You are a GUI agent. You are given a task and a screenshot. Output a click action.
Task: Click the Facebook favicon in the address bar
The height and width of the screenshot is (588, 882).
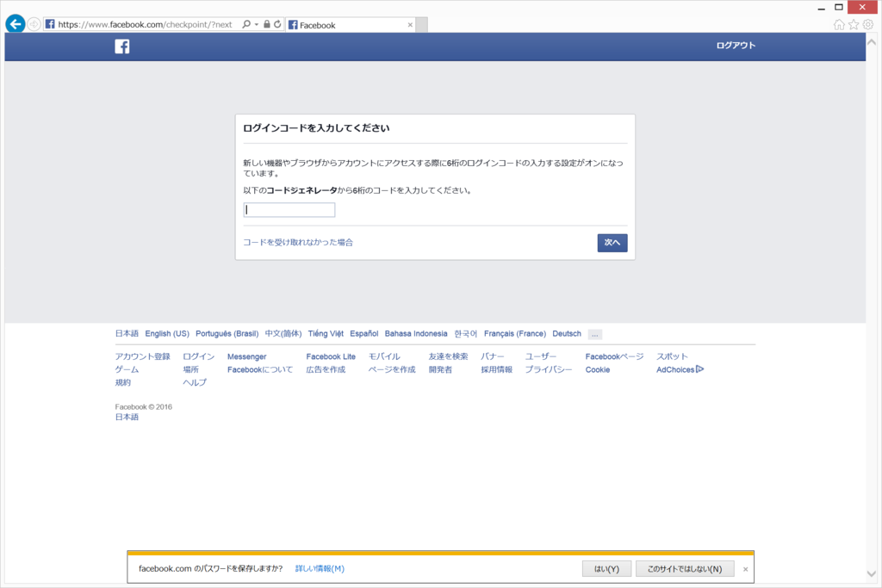(x=50, y=24)
